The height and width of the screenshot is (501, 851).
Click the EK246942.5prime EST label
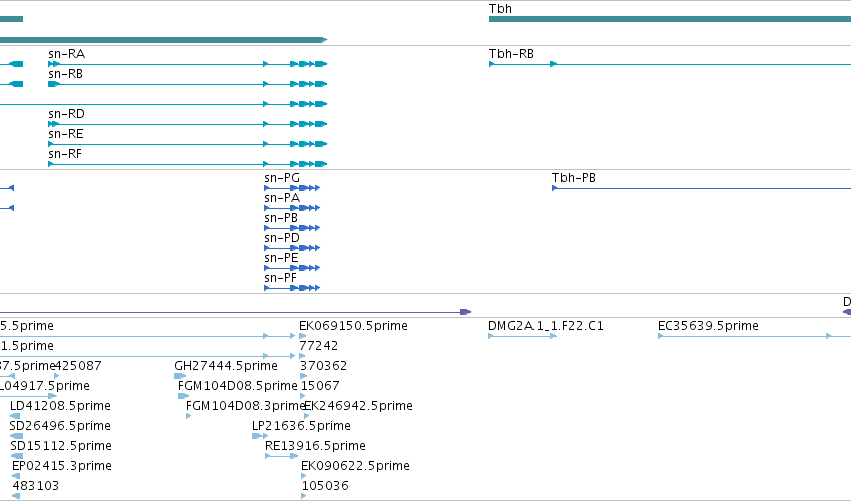pyautogui.click(x=358, y=406)
